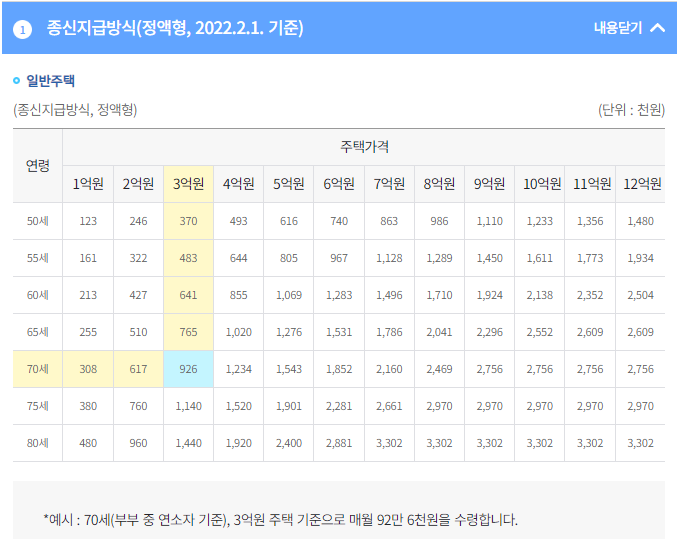The height and width of the screenshot is (539, 686).
Task: Click the circled number 1 badge
Action: (x=22, y=30)
